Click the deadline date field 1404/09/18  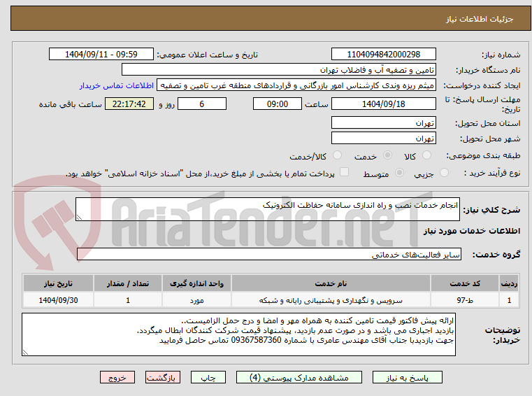tap(383, 104)
